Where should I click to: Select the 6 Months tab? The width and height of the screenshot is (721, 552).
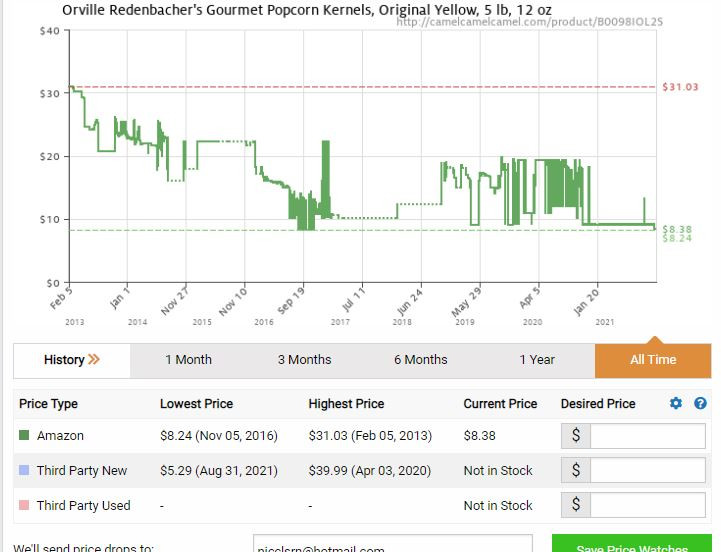pyautogui.click(x=421, y=360)
